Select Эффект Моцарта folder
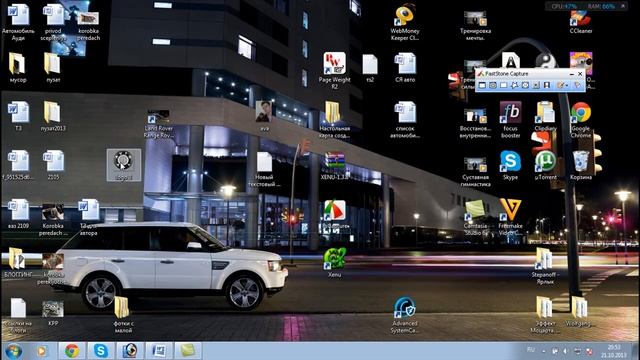Viewport: 640px width, 360px height. [545, 315]
